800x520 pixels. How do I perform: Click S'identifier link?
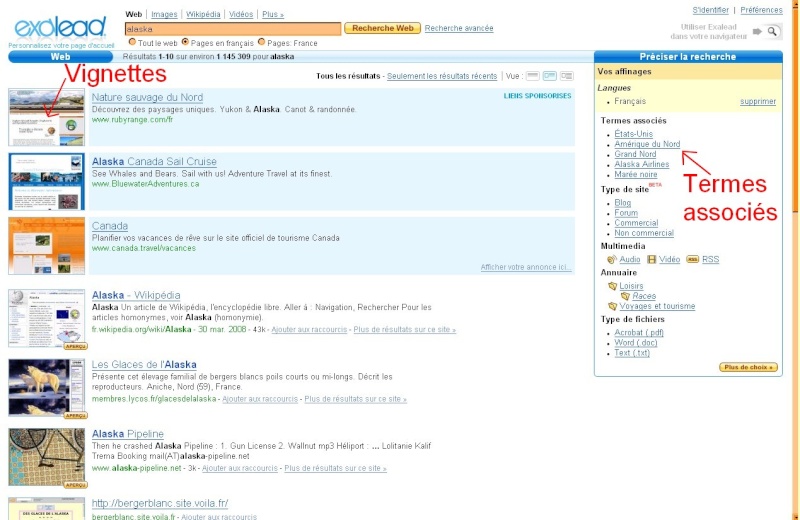710,10
